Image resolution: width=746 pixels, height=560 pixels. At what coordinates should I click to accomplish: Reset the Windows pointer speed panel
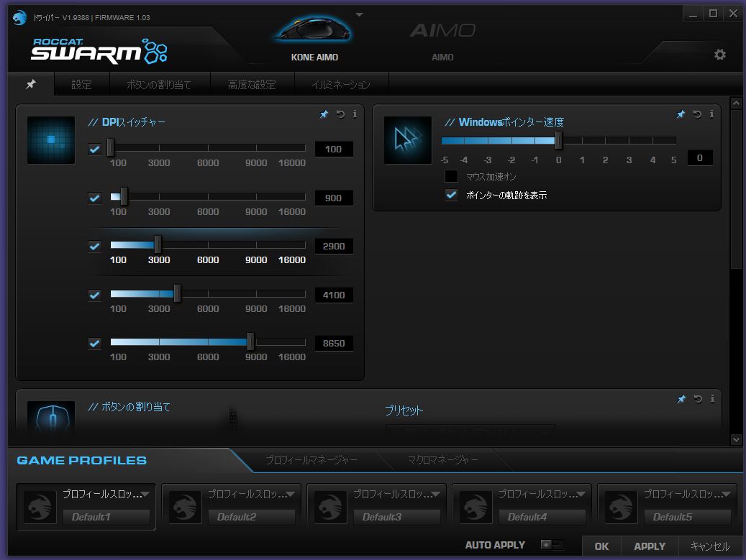697,114
